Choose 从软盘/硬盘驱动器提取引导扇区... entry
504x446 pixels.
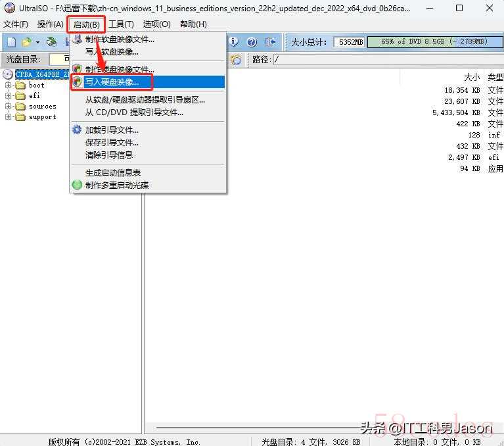[x=148, y=100]
